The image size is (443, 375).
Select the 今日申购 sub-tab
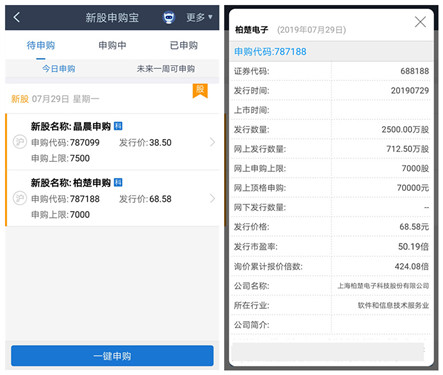click(59, 69)
